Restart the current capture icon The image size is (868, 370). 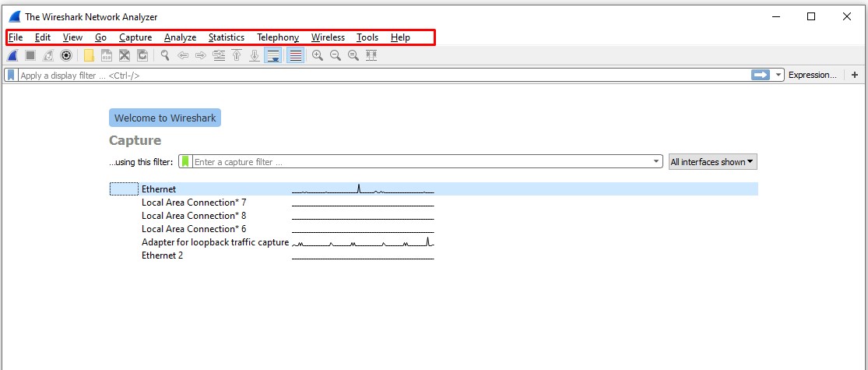tap(48, 55)
